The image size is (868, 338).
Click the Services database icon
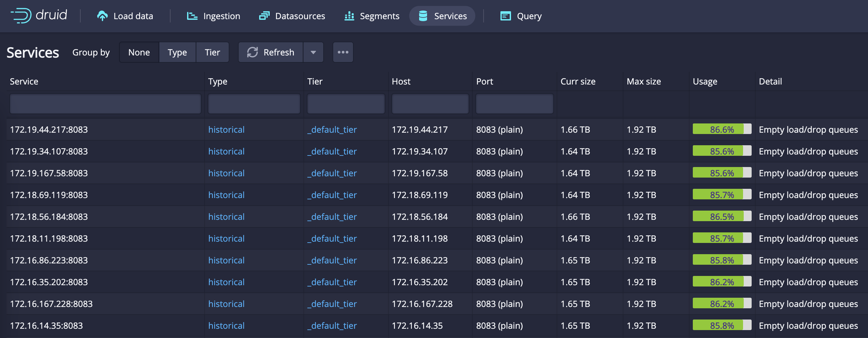tap(423, 16)
